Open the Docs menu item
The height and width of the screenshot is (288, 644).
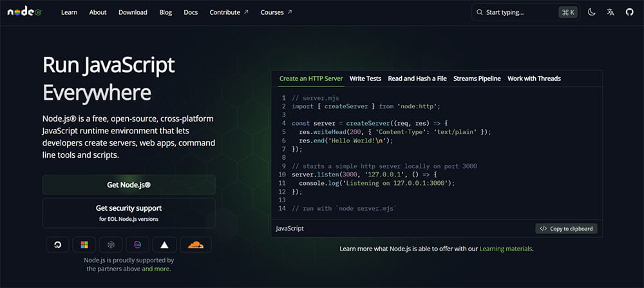[191, 12]
